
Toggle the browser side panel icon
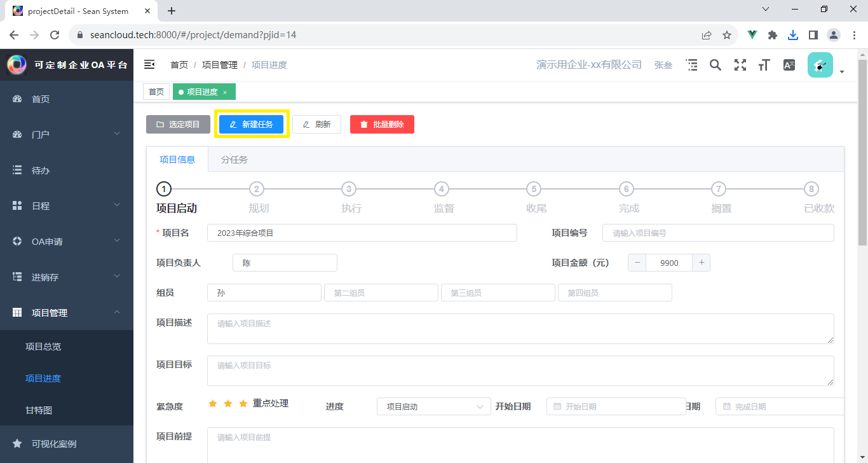click(x=813, y=35)
